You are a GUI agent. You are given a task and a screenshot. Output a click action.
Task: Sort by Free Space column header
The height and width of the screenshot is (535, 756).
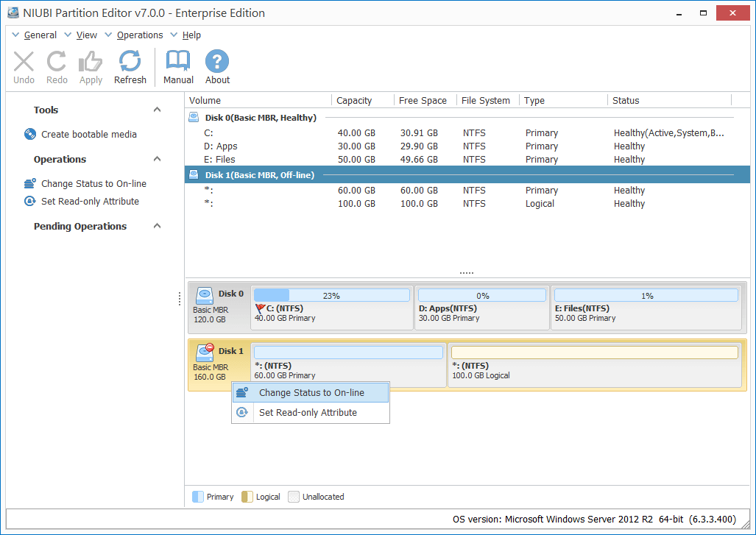coord(425,100)
